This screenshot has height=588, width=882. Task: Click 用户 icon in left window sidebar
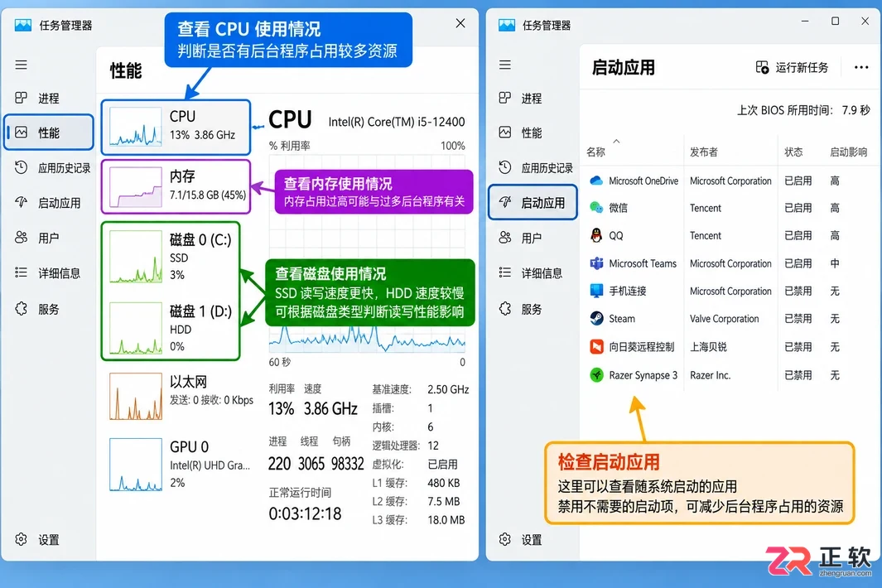pos(21,238)
